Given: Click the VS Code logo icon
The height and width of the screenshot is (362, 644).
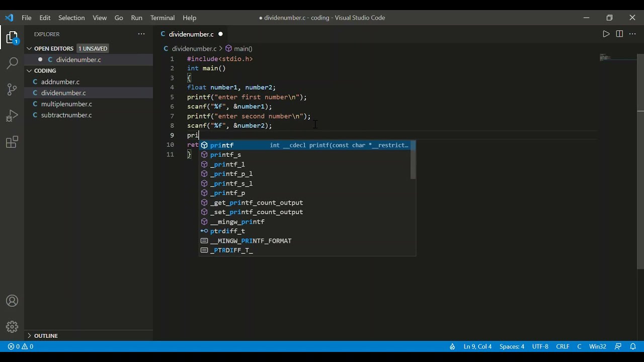Looking at the screenshot, I should (9, 18).
